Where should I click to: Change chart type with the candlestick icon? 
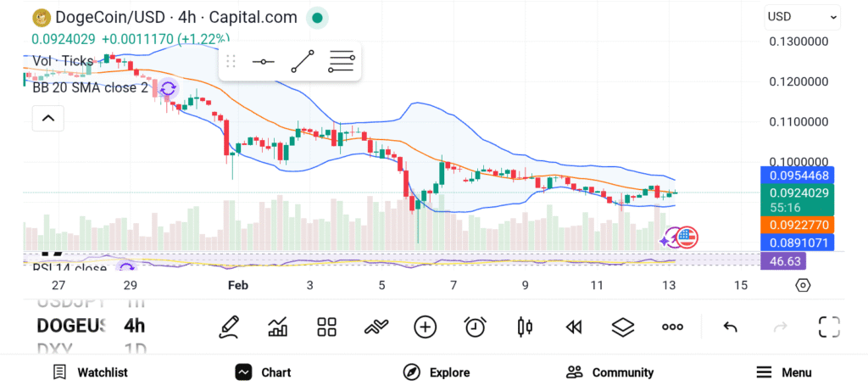(525, 327)
